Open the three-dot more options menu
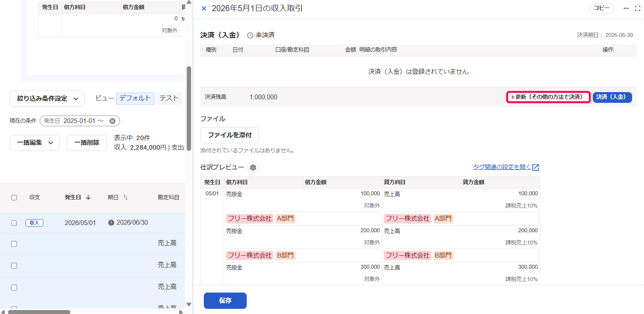The image size is (644, 314). tap(626, 8)
